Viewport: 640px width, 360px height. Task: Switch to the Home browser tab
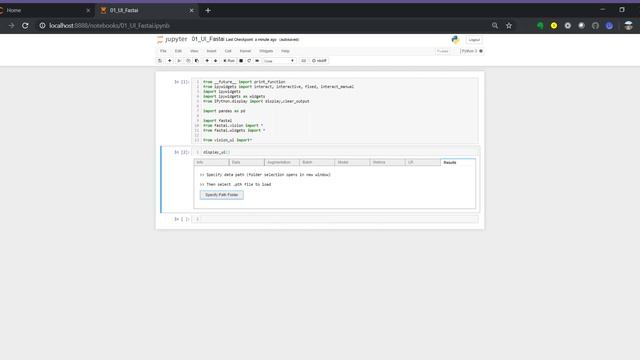click(x=45, y=10)
